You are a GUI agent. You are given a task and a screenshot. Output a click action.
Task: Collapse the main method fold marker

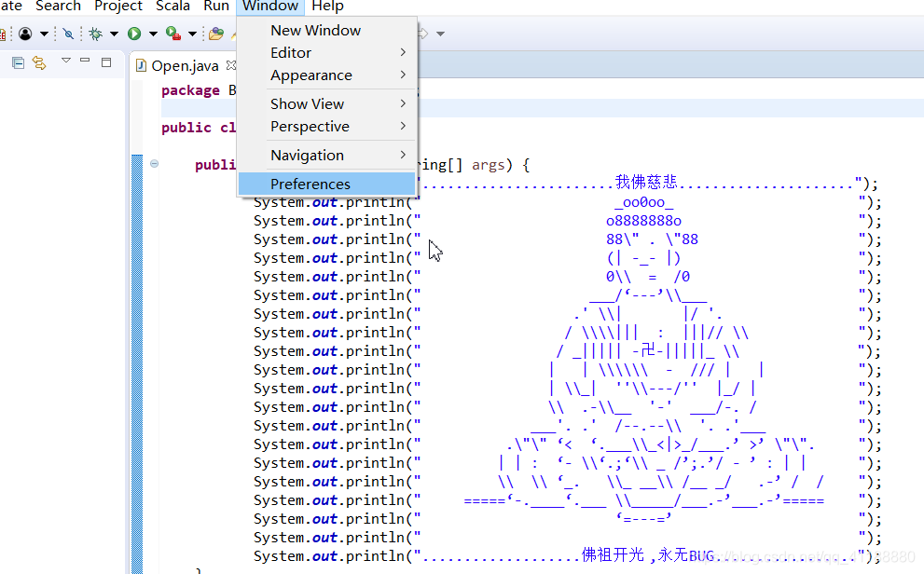(154, 164)
